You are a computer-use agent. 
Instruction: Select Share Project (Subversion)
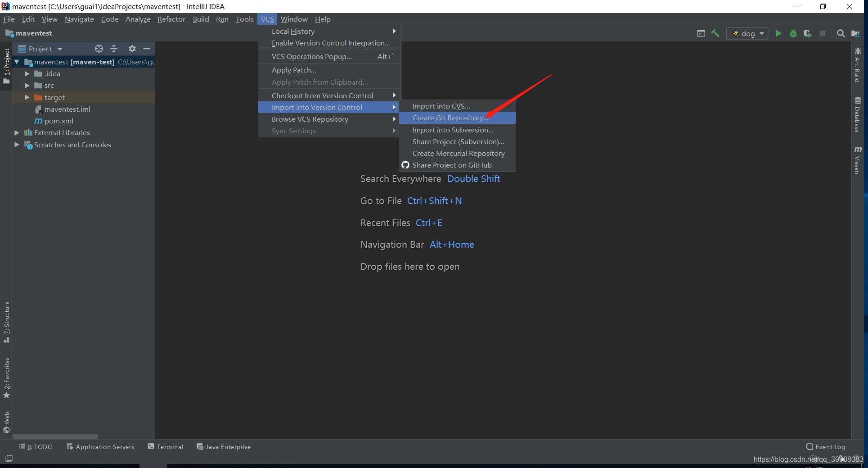coord(457,141)
